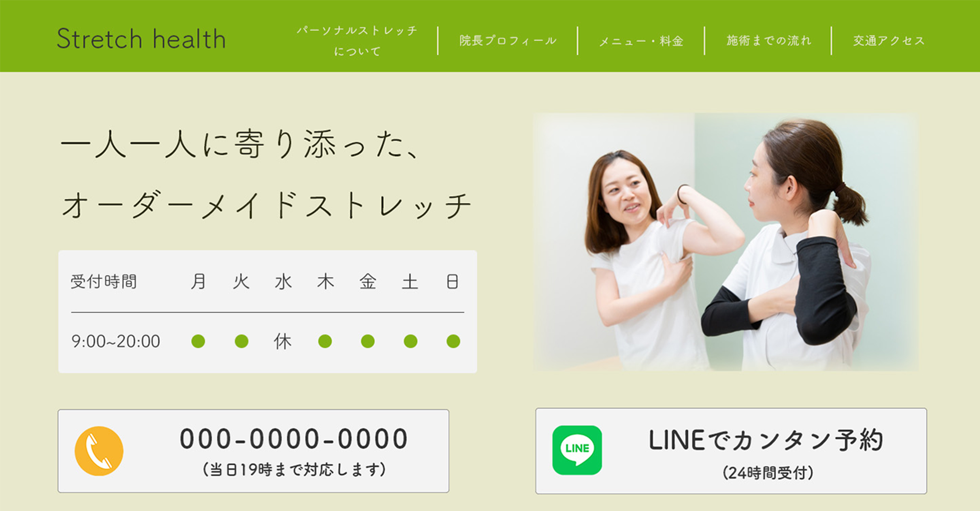Screen dimensions: 980x511
Task: Click the stretching session hero photo
Action: 726,242
